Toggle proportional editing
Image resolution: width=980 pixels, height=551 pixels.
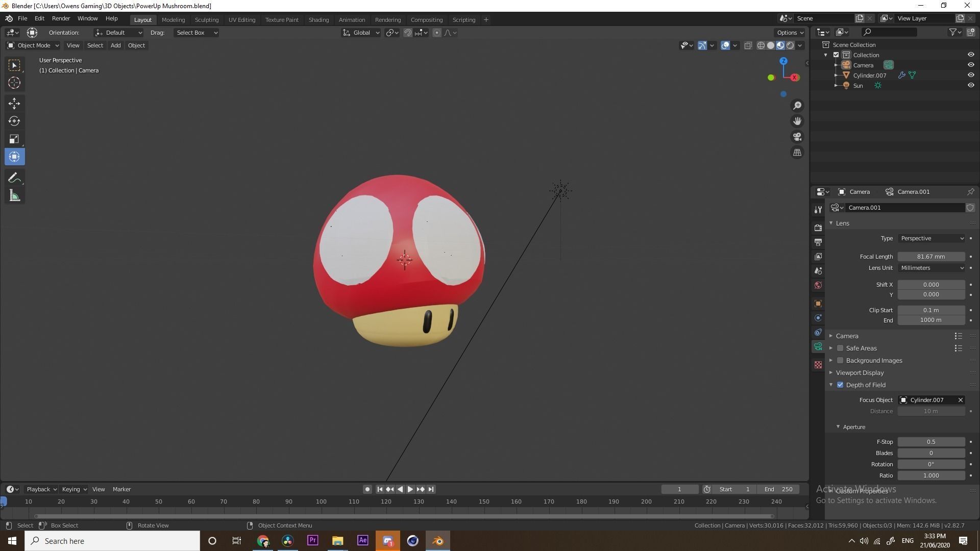437,33
